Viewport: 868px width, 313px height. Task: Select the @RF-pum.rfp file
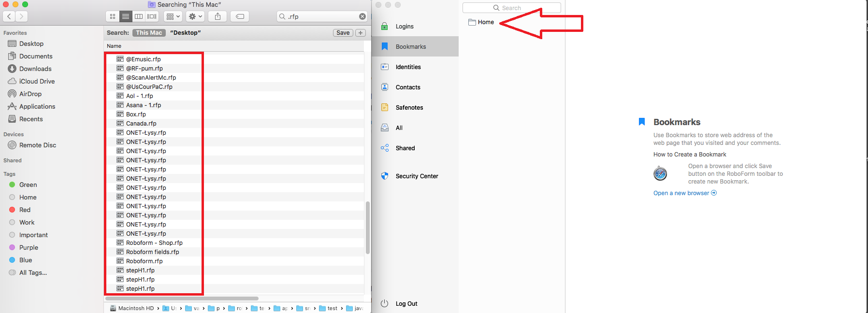pyautogui.click(x=144, y=68)
